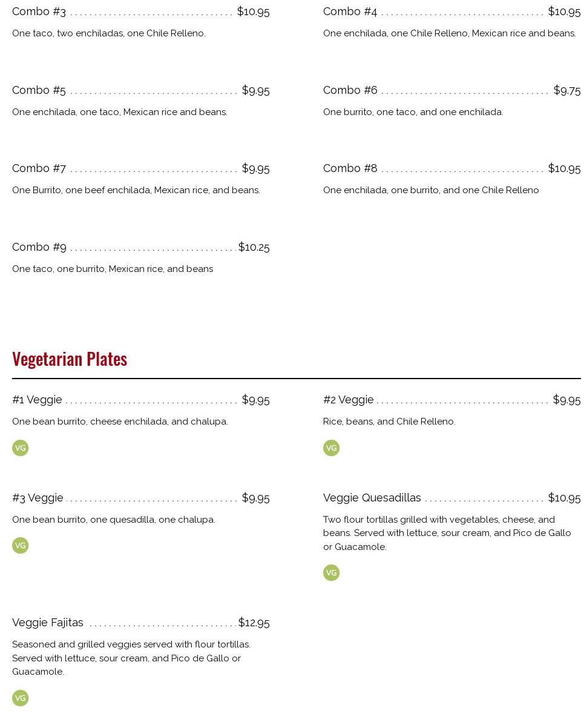Choose the Combo #7 title
Viewport: 584px width, 728px height.
[x=39, y=168]
